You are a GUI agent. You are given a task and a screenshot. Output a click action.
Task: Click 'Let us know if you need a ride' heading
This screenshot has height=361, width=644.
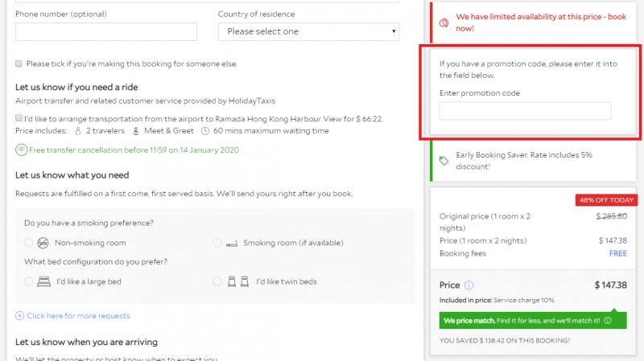point(76,87)
